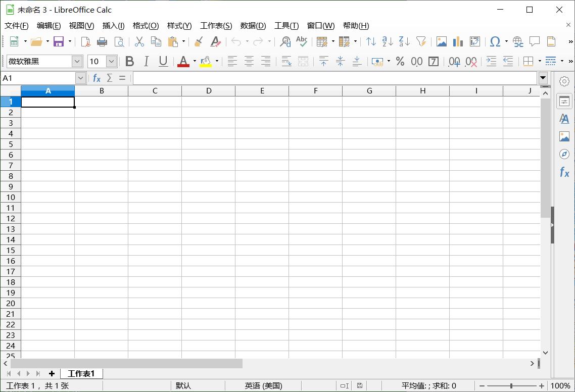Open Find and Replace icon
575x392 pixels.
tap(285, 41)
